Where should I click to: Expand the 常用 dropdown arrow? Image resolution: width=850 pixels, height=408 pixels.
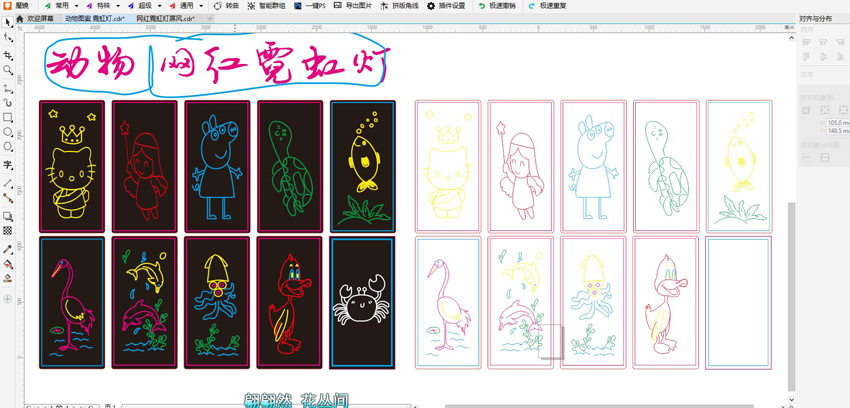pos(76,5)
